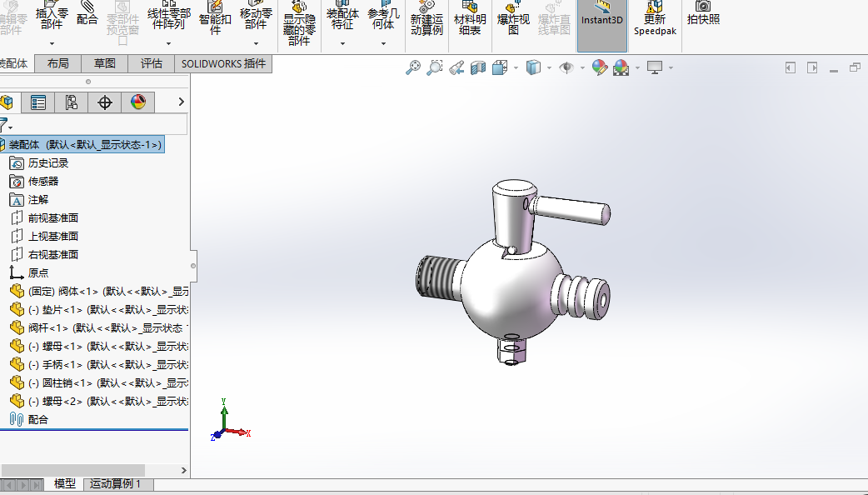Image resolution: width=868 pixels, height=495 pixels.
Task: Click Zoom to Fit magnifier icon
Action: click(413, 67)
